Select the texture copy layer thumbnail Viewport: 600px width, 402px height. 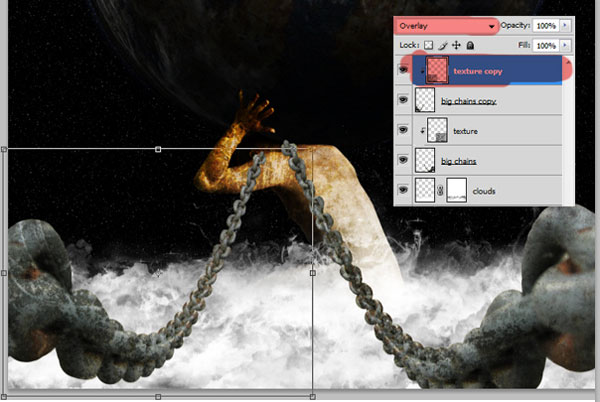(x=437, y=70)
